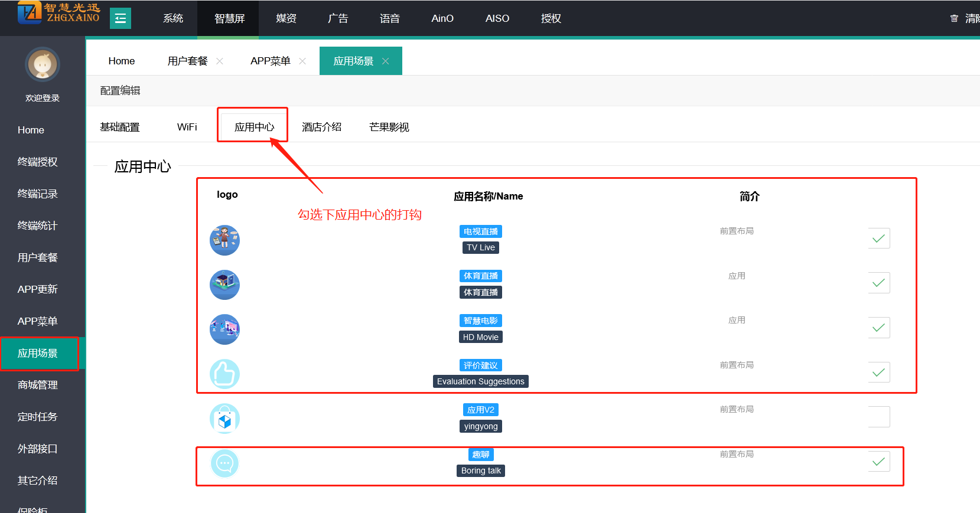This screenshot has width=980, height=513.
Task: Switch to the 酒店介绍 tab
Action: click(321, 127)
